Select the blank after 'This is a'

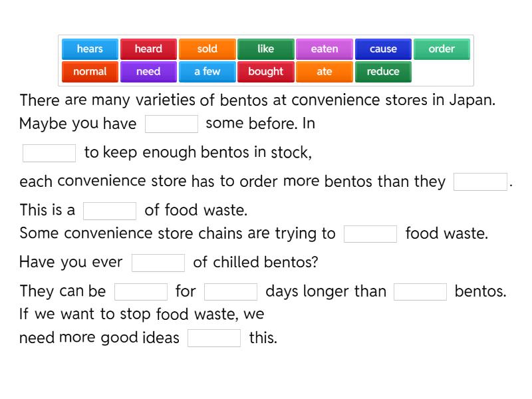(x=110, y=211)
